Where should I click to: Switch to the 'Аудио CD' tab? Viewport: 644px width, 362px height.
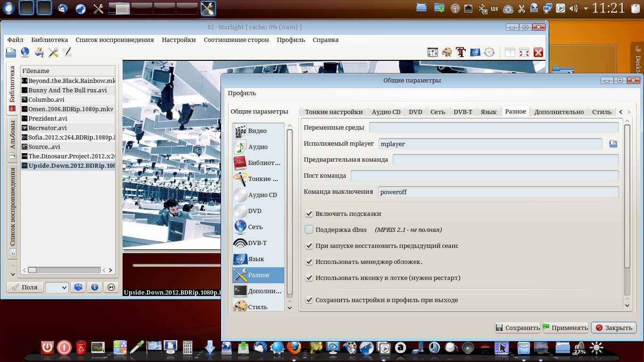point(386,112)
